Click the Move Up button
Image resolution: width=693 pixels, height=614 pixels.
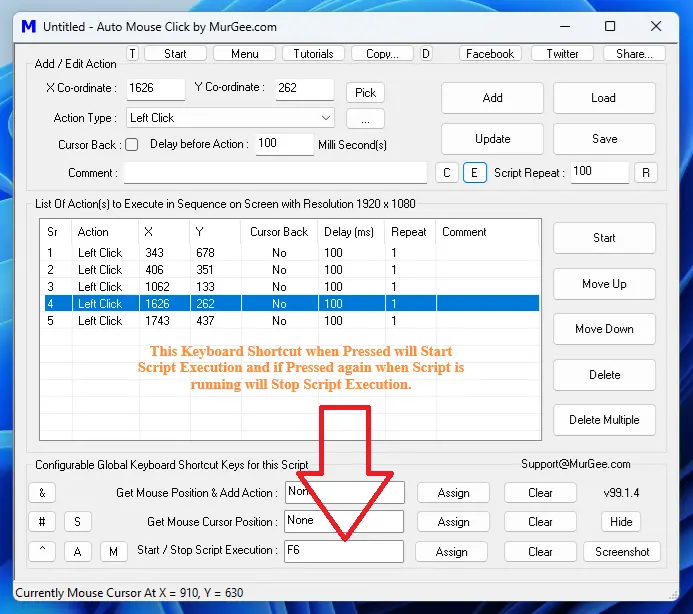(604, 284)
